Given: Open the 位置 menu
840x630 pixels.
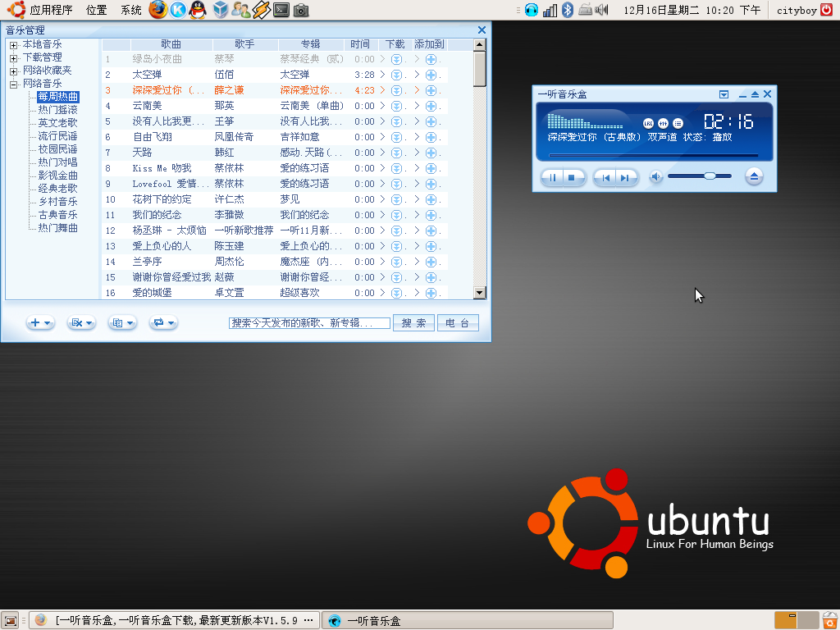Looking at the screenshot, I should point(97,10).
